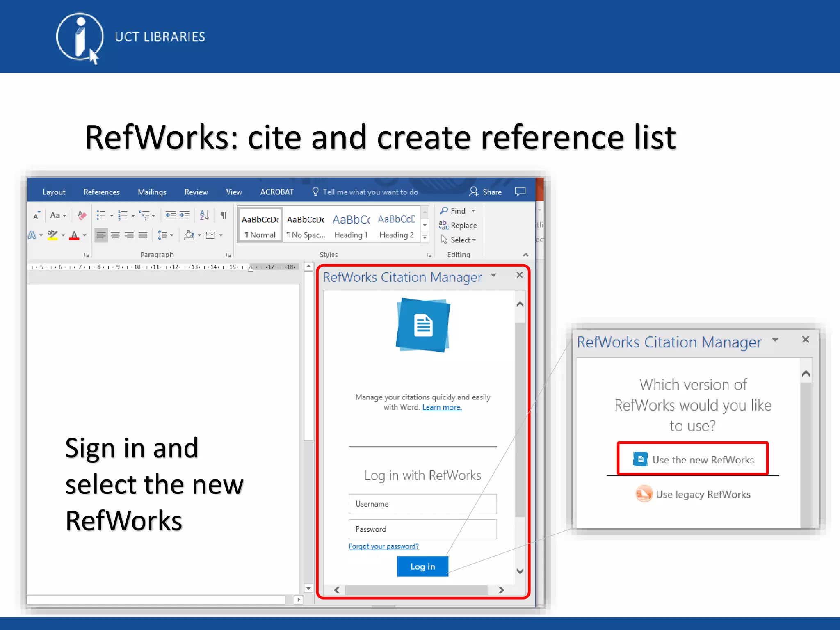Switch to the Review tab
The image size is (840, 630).
[x=196, y=192]
